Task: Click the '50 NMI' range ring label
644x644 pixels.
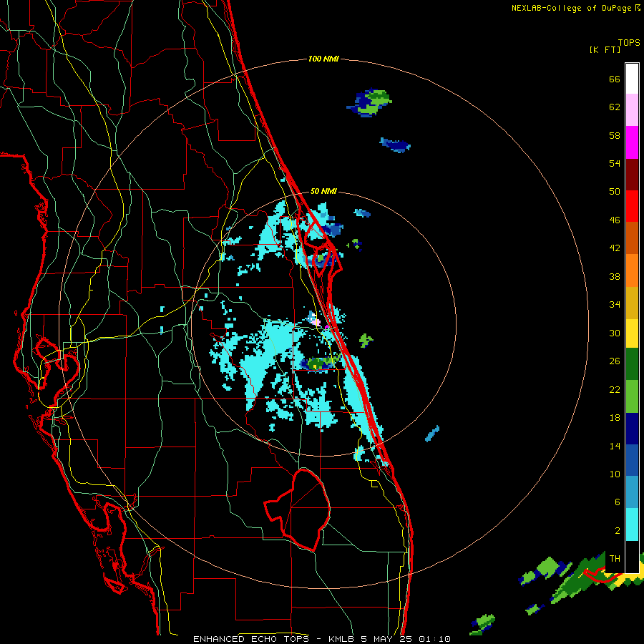Action: pos(323,191)
